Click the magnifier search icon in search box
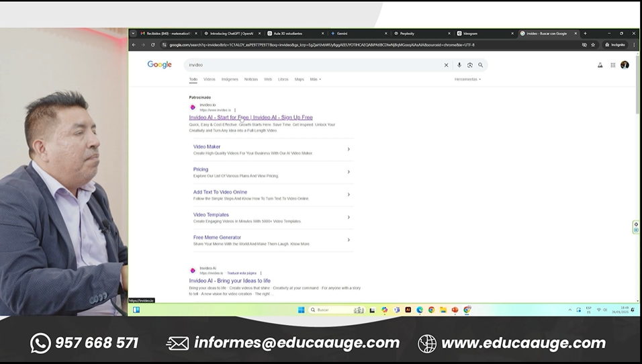642x364 pixels. 481,65
